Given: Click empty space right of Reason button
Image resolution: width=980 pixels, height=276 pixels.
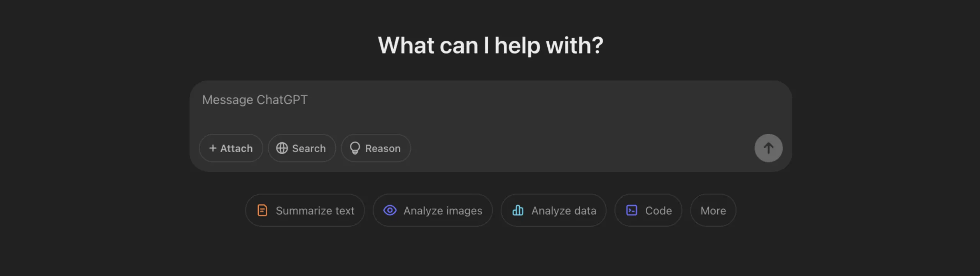Looking at the screenshot, I should 574,148.
